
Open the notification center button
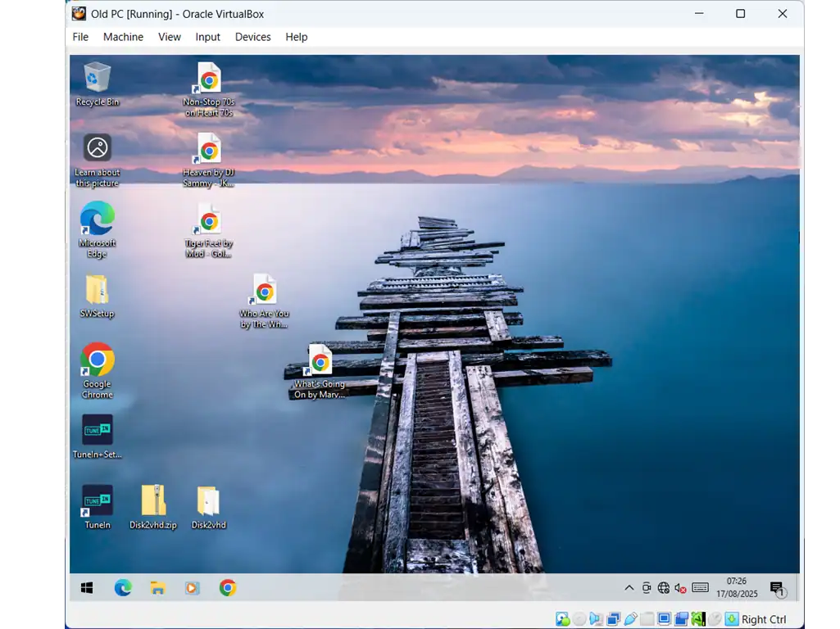click(x=776, y=588)
